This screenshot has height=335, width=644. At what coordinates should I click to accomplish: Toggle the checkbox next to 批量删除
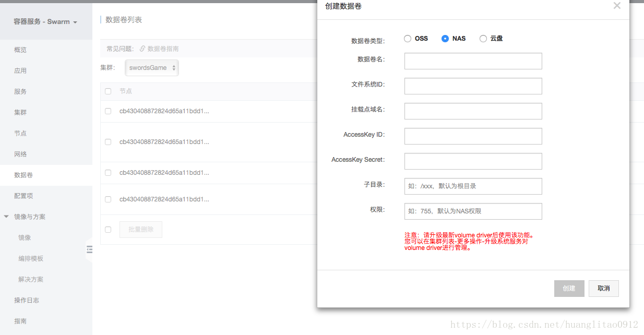[x=108, y=230]
